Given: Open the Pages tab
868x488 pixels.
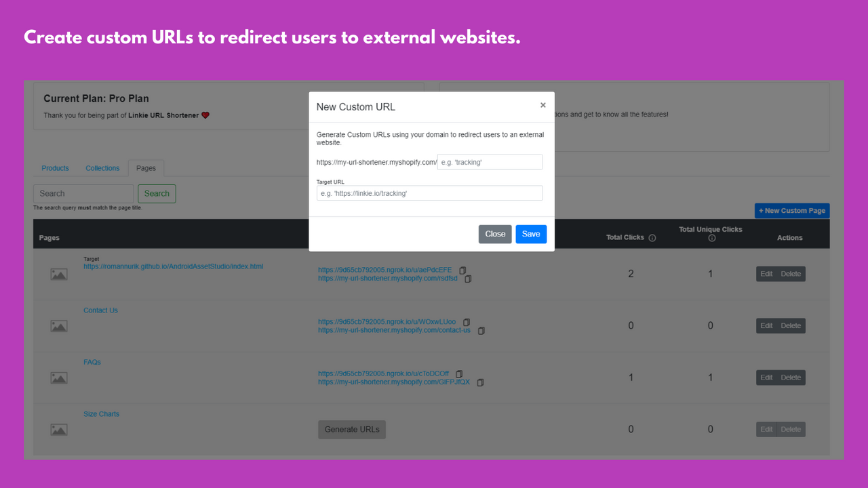Looking at the screenshot, I should 146,167.
